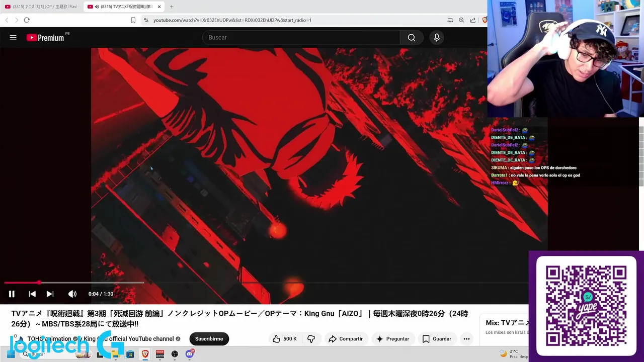Close the active 呪術廻戦 browser tab
The width and height of the screenshot is (644, 362).
pos(159,7)
